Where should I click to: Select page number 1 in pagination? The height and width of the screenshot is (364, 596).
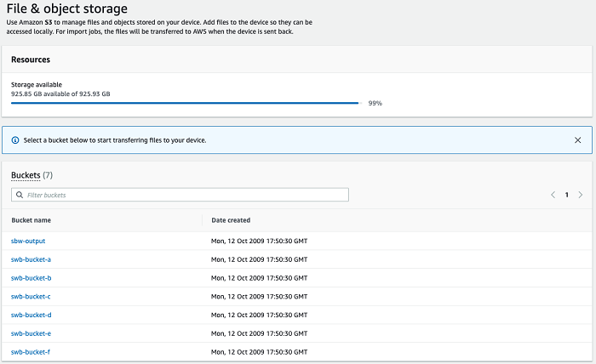(x=567, y=195)
